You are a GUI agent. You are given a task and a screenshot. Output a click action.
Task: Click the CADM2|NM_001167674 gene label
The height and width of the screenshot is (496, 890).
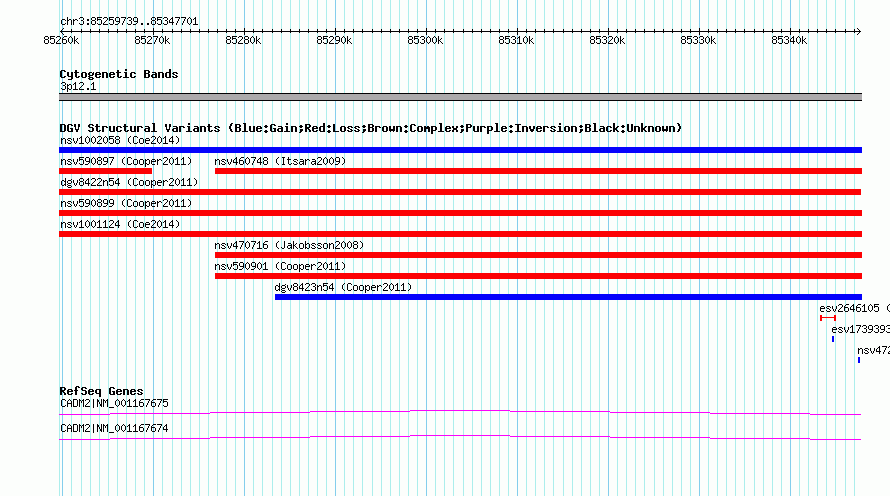[x=115, y=428]
